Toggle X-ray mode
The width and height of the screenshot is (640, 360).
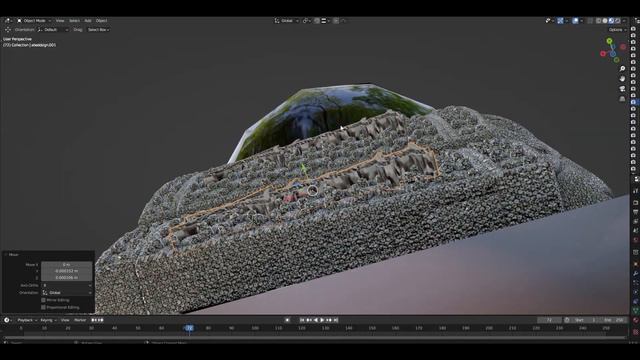[590, 20]
